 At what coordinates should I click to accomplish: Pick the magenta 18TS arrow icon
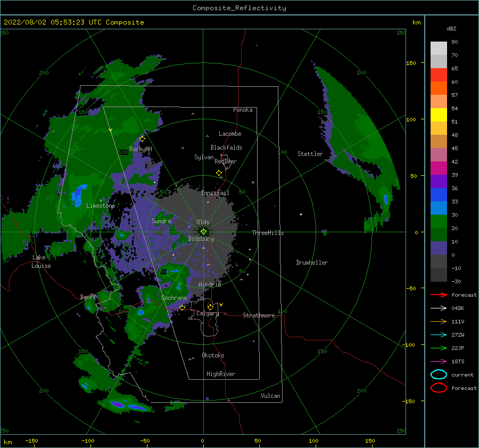tap(439, 362)
